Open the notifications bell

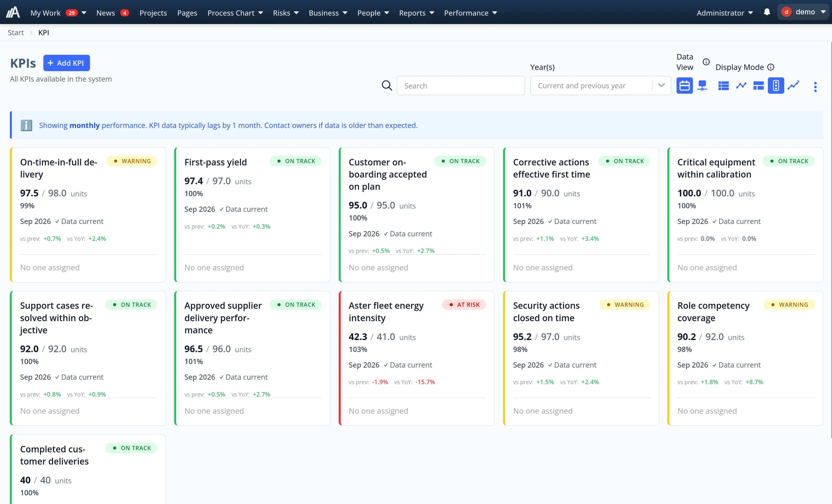tap(767, 12)
